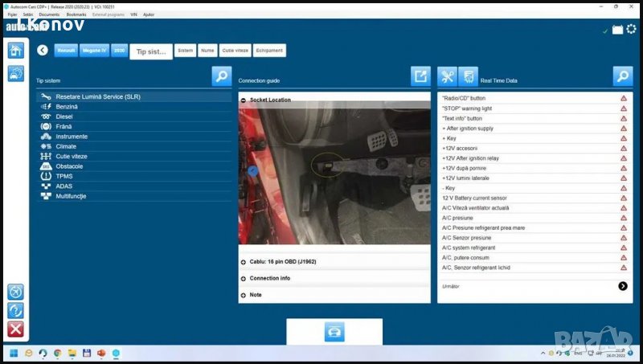Open the Documents menu

49,14
